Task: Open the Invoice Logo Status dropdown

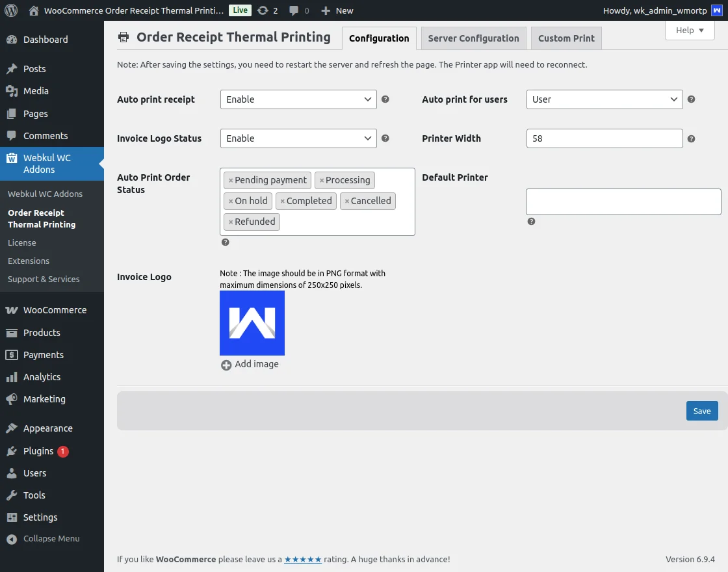Action: click(x=298, y=138)
